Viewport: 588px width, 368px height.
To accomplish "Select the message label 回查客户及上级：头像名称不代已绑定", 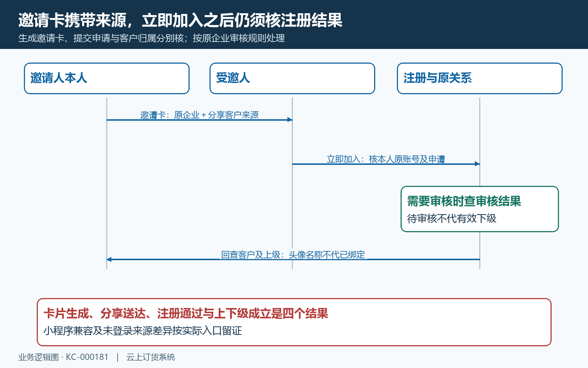I will pyautogui.click(x=293, y=255).
